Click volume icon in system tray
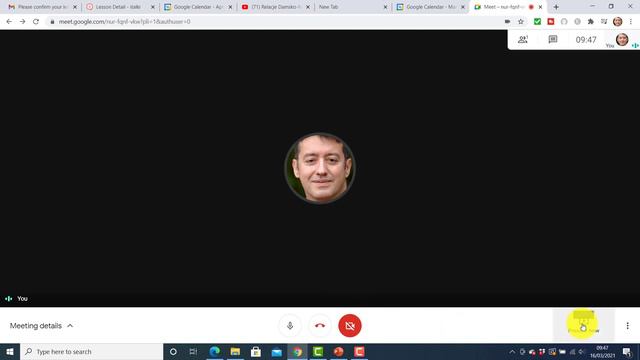 582,351
